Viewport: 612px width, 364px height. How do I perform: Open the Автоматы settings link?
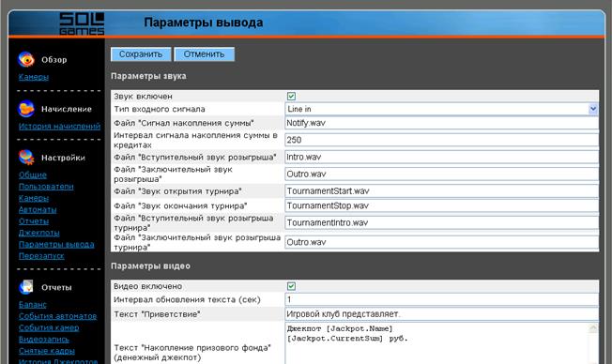(x=38, y=209)
